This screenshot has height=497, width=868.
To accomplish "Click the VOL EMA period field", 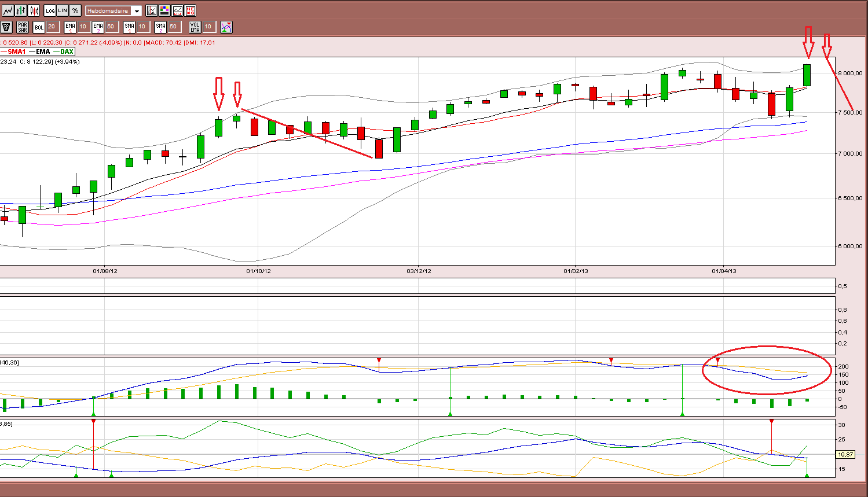I will 209,27.
